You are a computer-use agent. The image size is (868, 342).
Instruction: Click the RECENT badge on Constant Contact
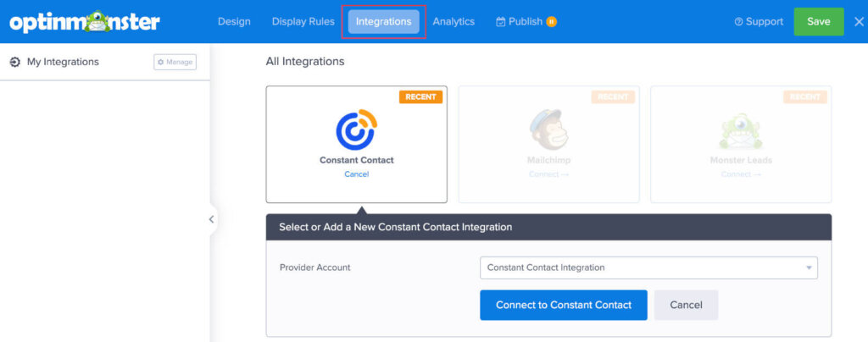(x=420, y=97)
